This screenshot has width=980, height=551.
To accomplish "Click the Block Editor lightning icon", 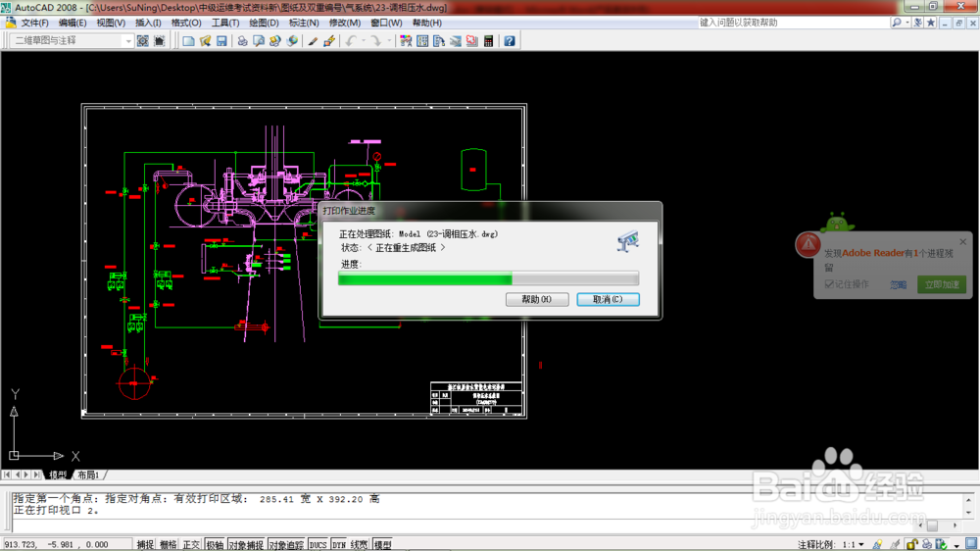I will [329, 41].
